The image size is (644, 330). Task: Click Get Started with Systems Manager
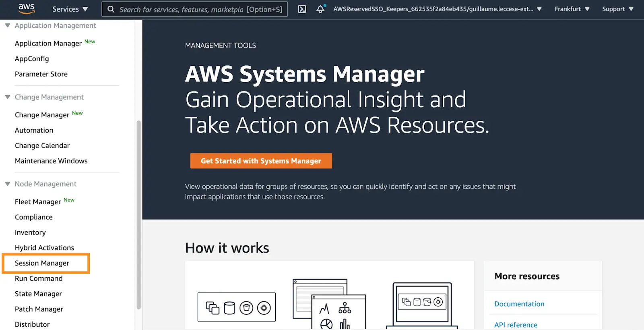pos(261,161)
